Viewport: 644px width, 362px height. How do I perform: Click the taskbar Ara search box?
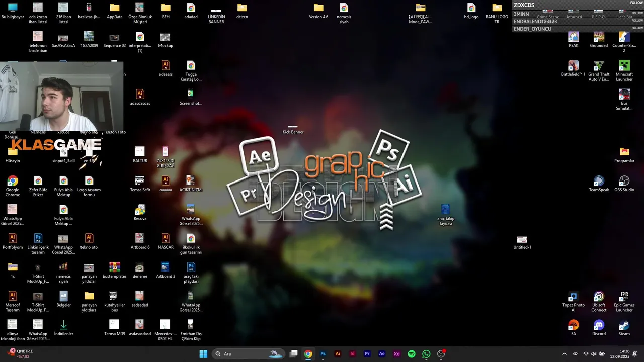tap(249, 354)
